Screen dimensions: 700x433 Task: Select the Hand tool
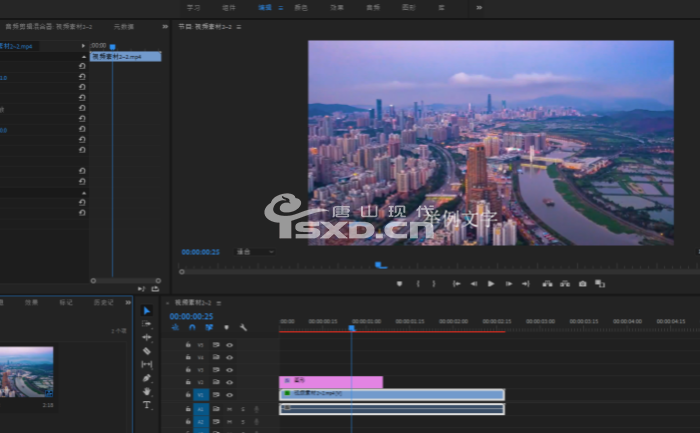point(146,391)
